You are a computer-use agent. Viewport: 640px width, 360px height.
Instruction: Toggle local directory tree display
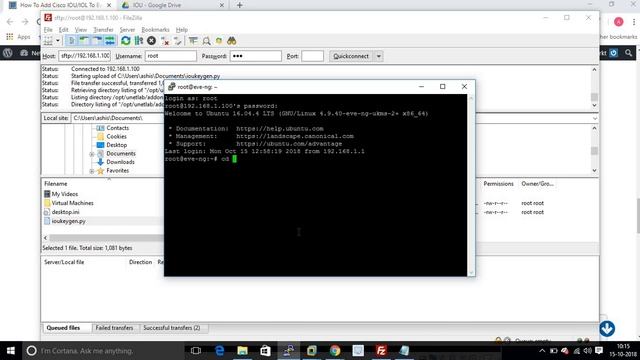(x=84, y=41)
